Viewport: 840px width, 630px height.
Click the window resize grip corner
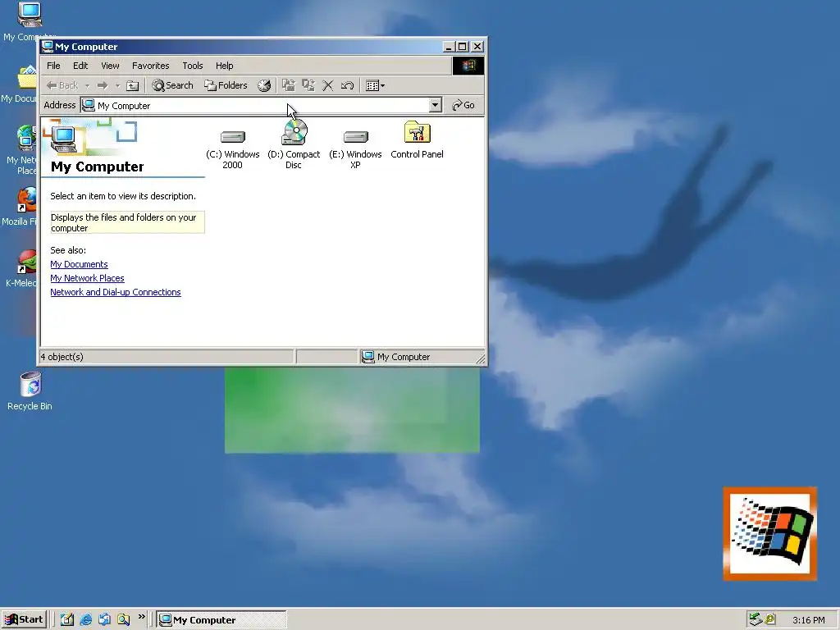point(481,359)
